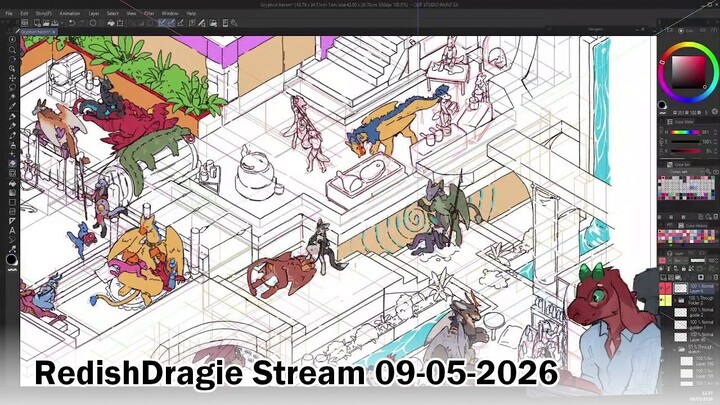The width and height of the screenshot is (720, 405).
Task: Toggle Snap to Ruler
Action: click(161, 23)
